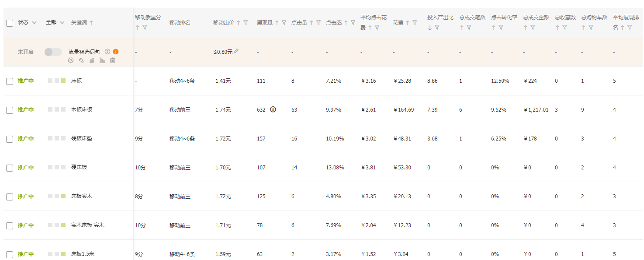644x260 pixels.
Task: Click download icon next to 632 impressions
Action: pos(273,109)
